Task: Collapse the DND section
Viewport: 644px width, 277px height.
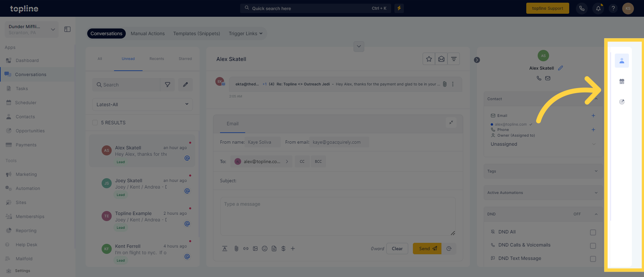Action: click(596, 214)
